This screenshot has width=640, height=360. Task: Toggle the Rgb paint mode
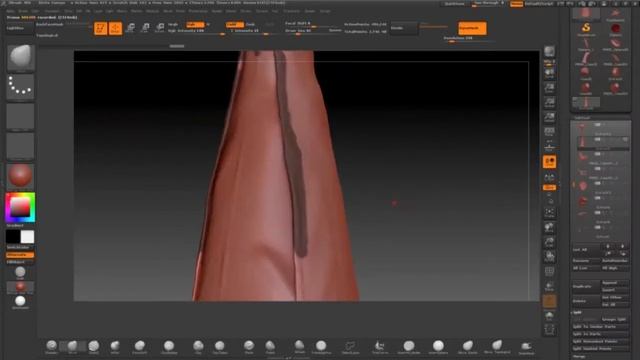195,24
